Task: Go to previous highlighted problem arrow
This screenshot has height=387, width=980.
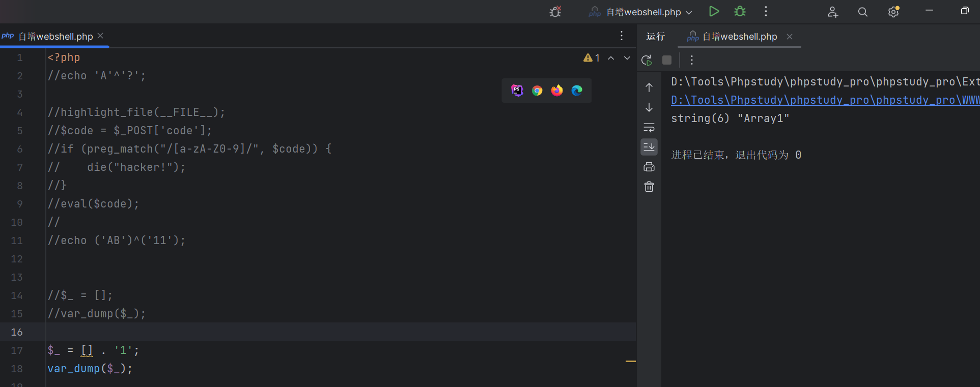Action: point(611,58)
